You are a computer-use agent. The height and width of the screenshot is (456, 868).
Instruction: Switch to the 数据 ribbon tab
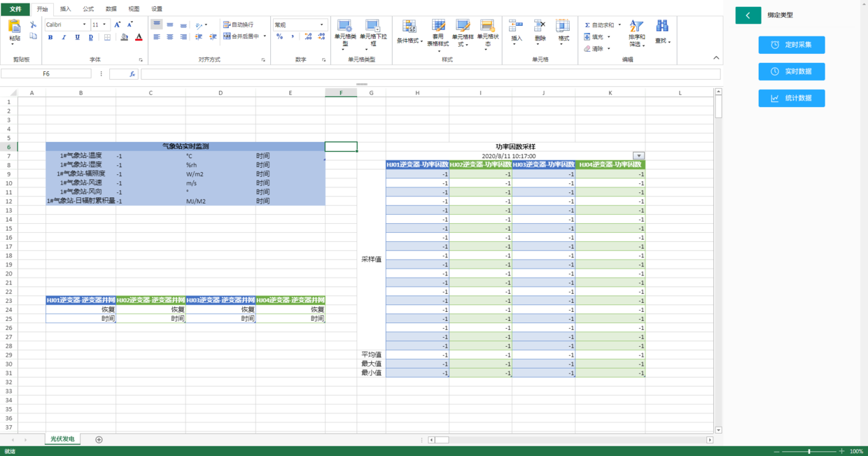(111, 9)
